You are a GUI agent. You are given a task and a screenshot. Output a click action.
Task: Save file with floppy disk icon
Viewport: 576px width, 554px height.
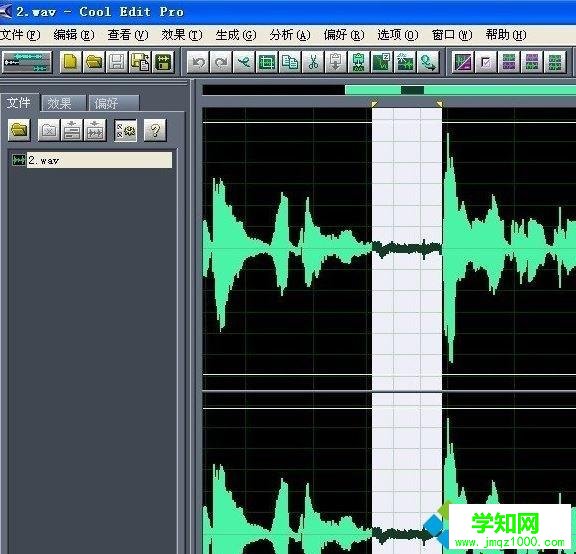[x=117, y=62]
